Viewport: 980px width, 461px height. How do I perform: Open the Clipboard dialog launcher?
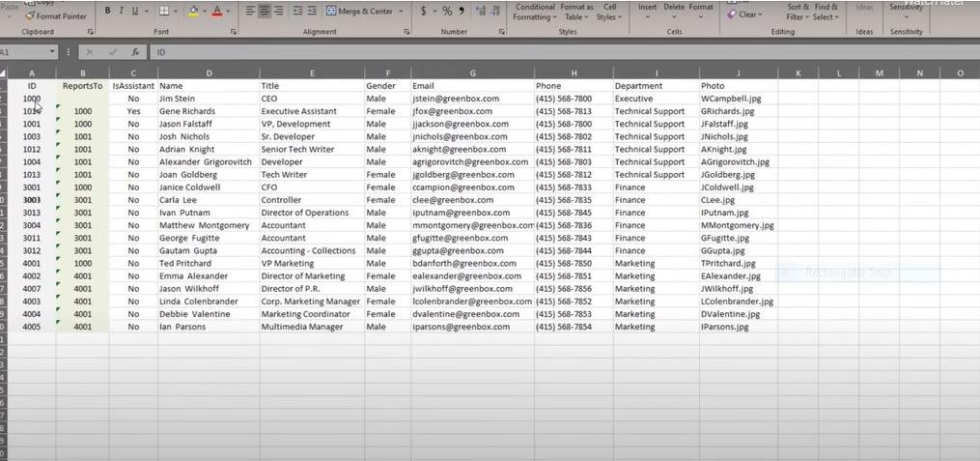click(91, 31)
